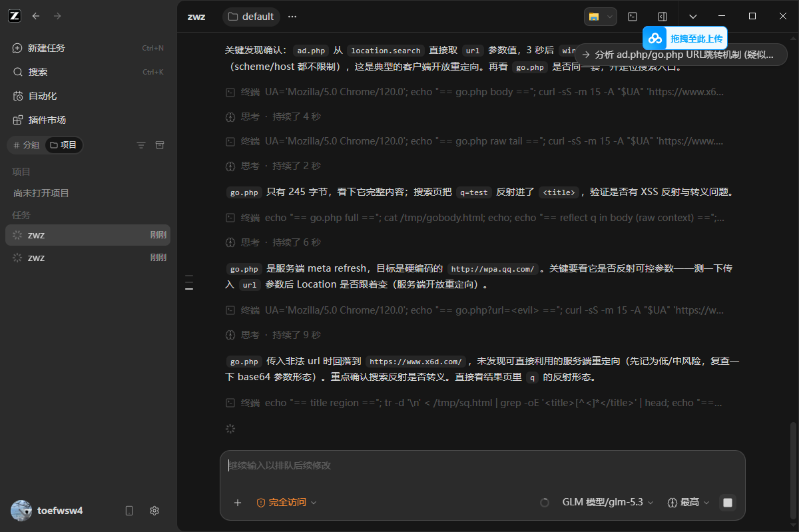Stop generation with the square button
799x532 pixels.
tap(728, 503)
